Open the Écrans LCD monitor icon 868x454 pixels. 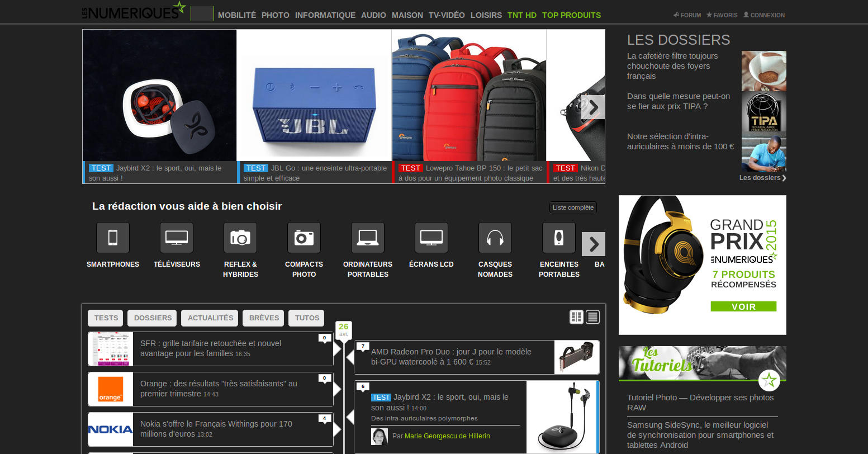pyautogui.click(x=431, y=238)
